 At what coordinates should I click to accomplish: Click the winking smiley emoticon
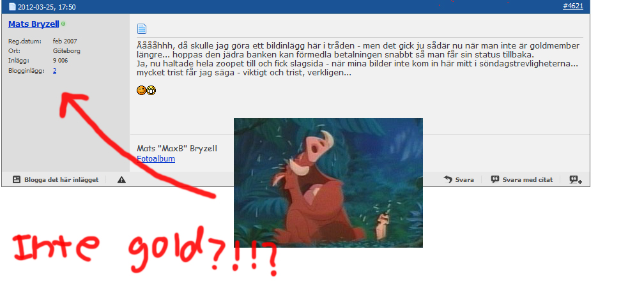click(141, 90)
